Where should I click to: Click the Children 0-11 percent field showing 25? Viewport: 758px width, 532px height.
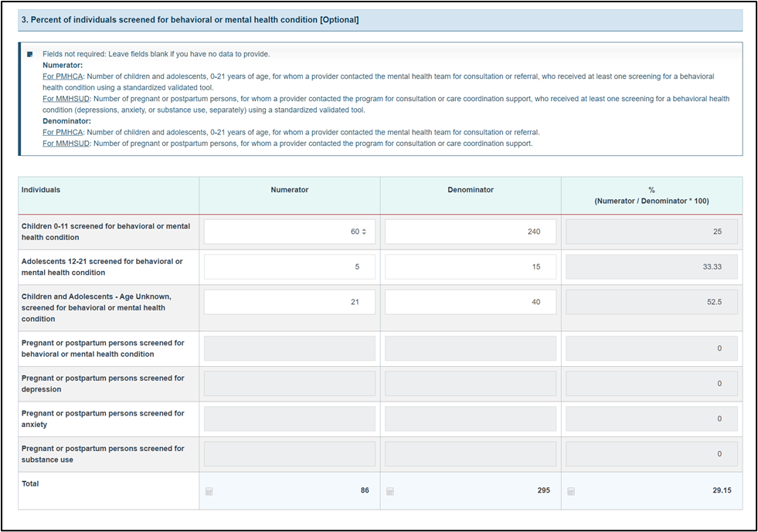651,232
